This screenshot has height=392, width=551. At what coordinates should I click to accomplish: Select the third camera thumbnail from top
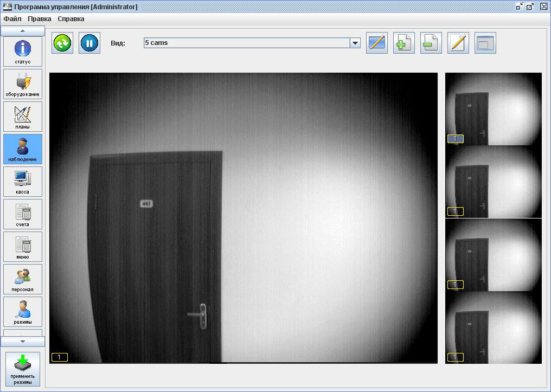point(494,255)
